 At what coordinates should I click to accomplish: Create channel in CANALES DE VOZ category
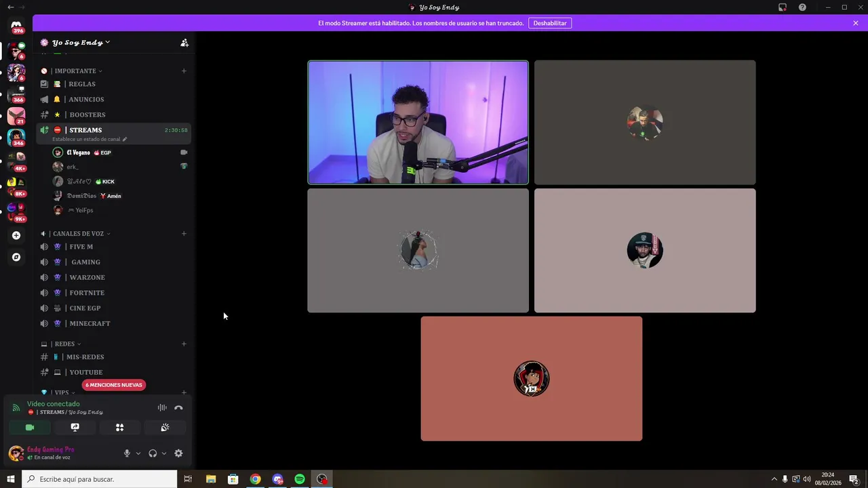(184, 234)
